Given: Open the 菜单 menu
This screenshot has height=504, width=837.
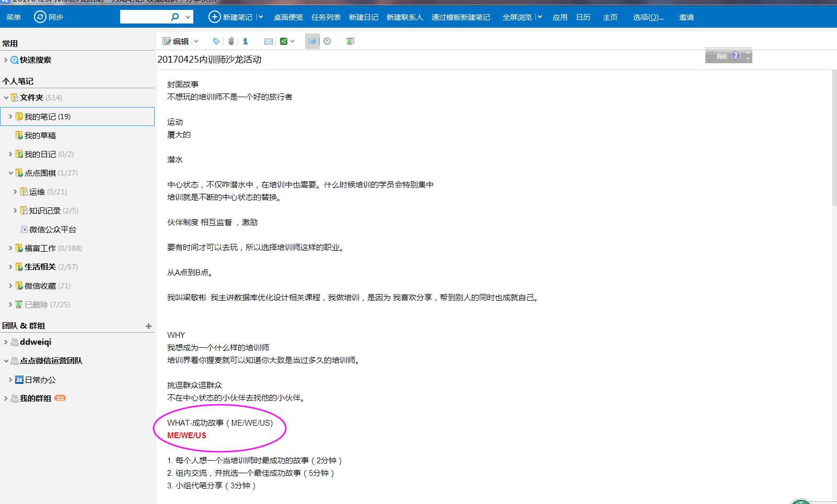Looking at the screenshot, I should coord(14,17).
